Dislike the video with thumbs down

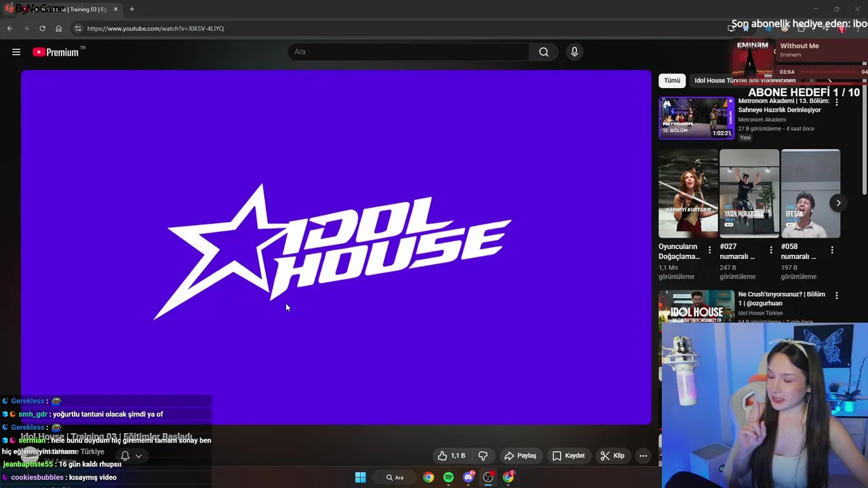pos(483,455)
